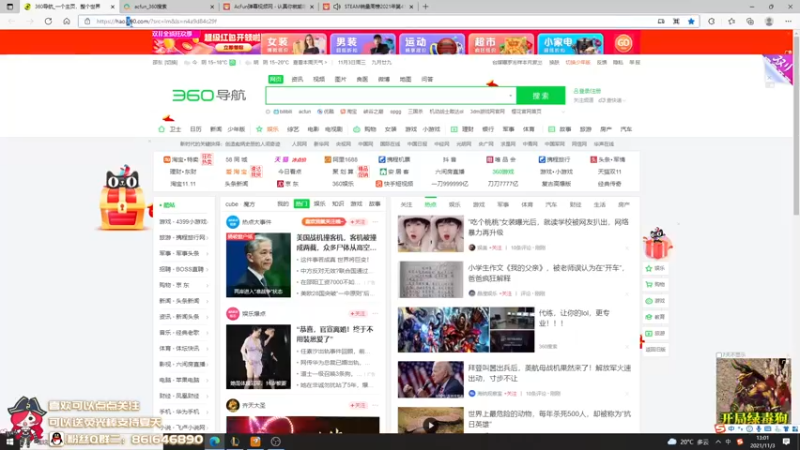The image size is (800, 450).
Task: Select the 地图 search tab
Action: pos(406,79)
